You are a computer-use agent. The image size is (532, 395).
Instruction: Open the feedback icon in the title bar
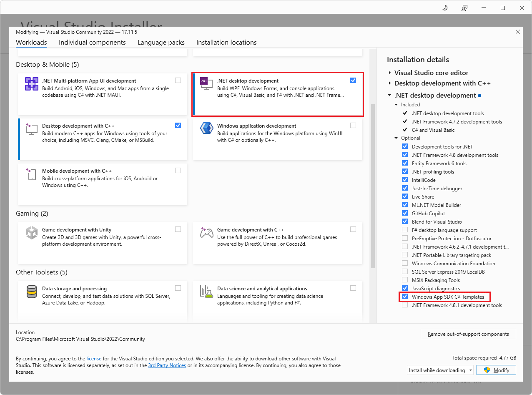[464, 8]
